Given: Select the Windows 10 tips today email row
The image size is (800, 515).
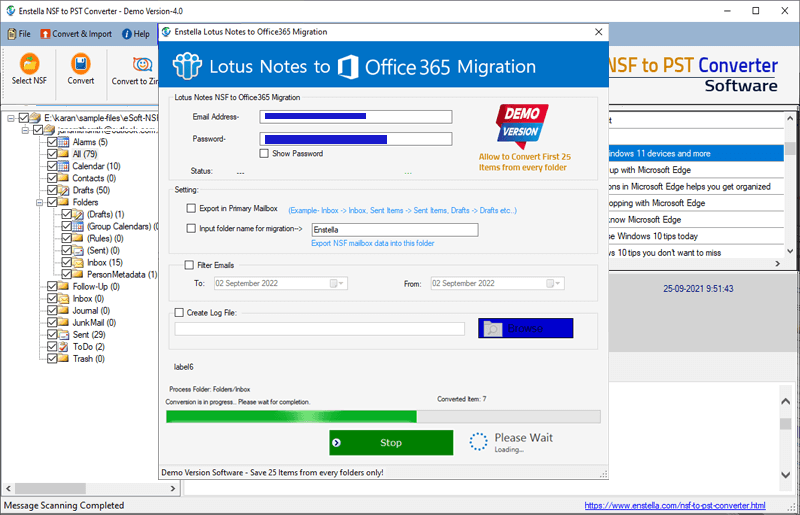Looking at the screenshot, I should point(696,236).
